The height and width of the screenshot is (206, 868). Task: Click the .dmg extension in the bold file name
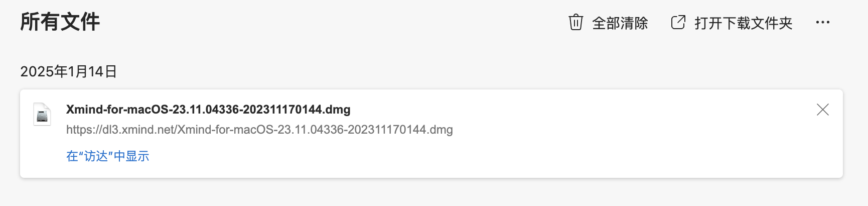tap(338, 110)
